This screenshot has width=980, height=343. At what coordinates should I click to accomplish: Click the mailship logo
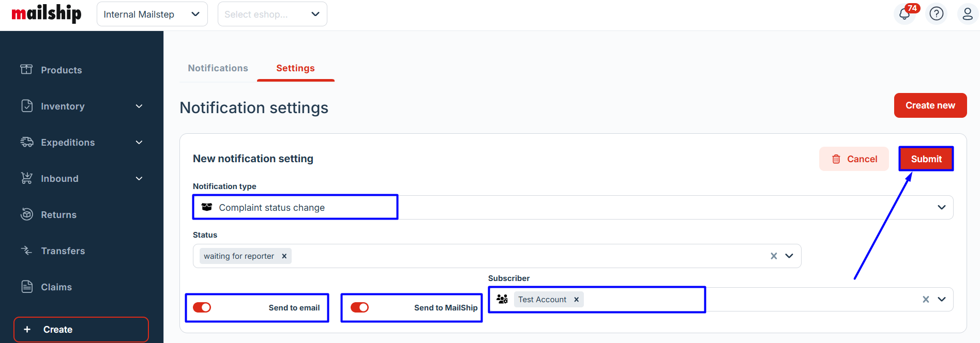(47, 14)
